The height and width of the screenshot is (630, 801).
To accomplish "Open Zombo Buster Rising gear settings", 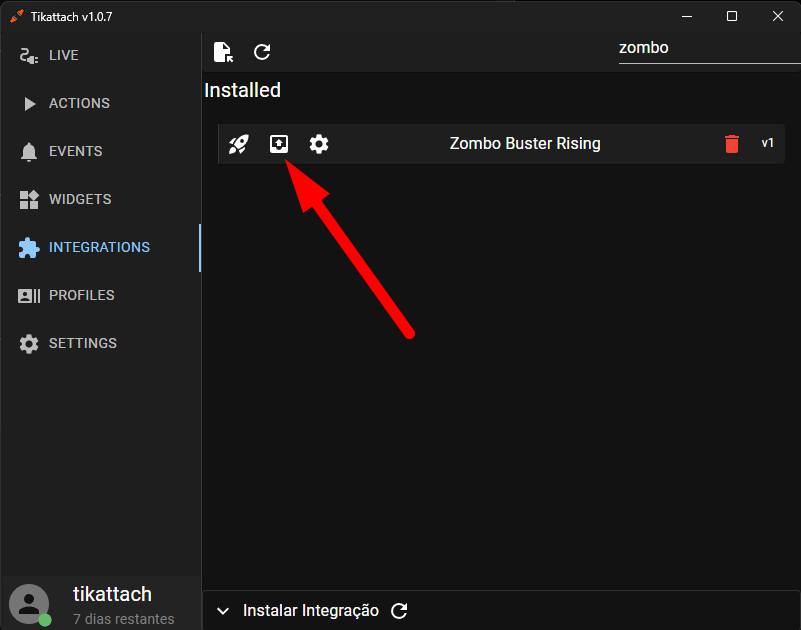I will click(319, 144).
